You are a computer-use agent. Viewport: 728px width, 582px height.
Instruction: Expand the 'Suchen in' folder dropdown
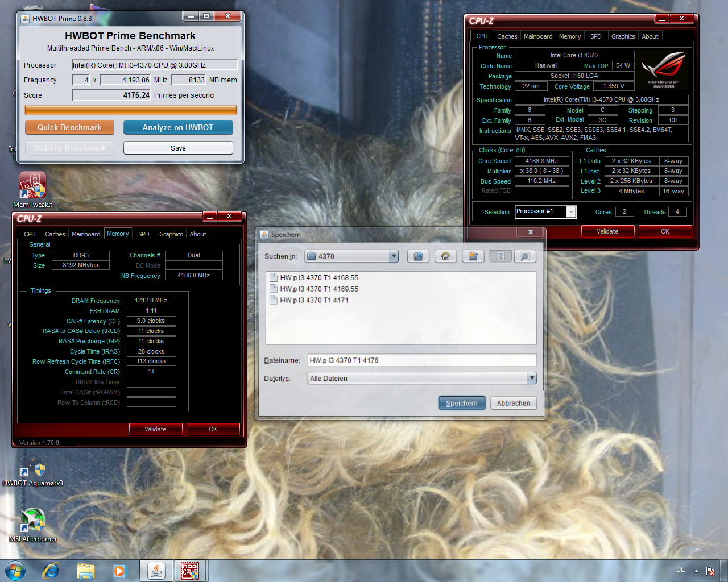394,256
